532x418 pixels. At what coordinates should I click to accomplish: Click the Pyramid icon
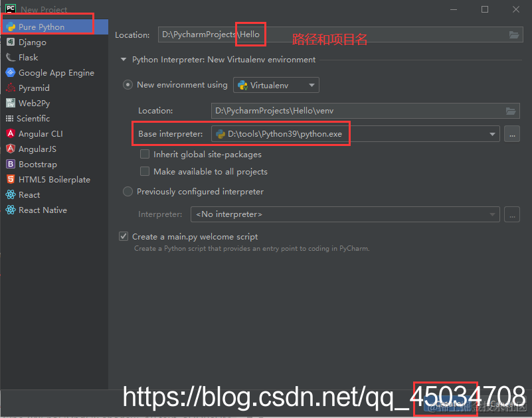click(x=11, y=88)
